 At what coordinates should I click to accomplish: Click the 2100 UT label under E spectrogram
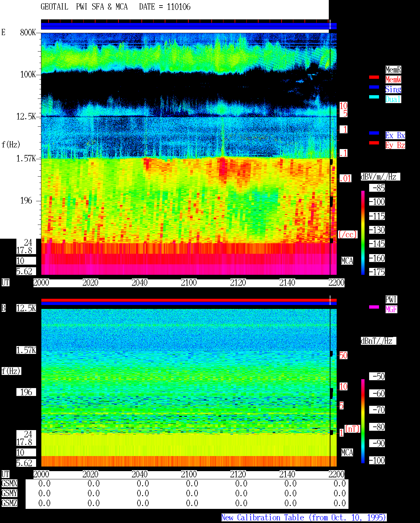pyautogui.click(x=189, y=283)
